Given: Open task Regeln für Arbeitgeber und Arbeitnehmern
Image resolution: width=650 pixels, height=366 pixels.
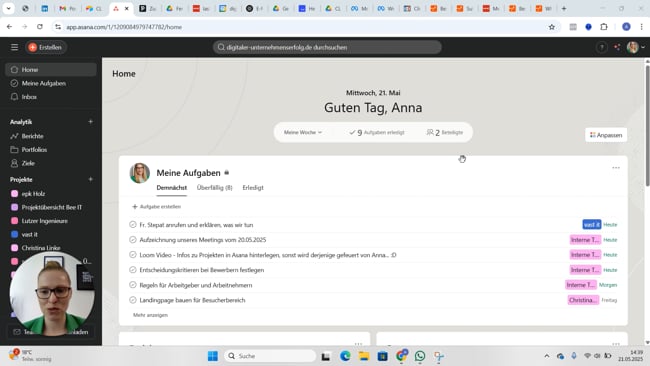Looking at the screenshot, I should click(x=196, y=285).
